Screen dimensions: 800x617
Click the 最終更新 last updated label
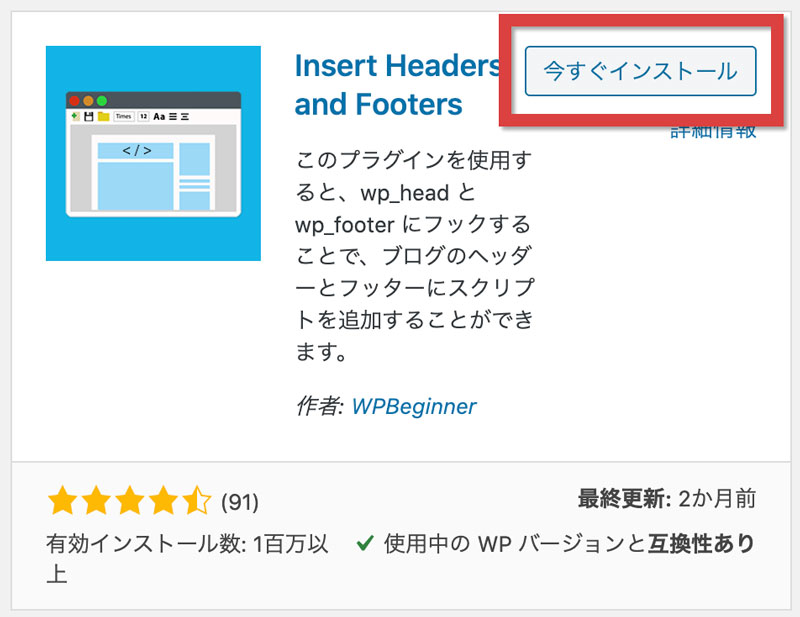click(622, 498)
